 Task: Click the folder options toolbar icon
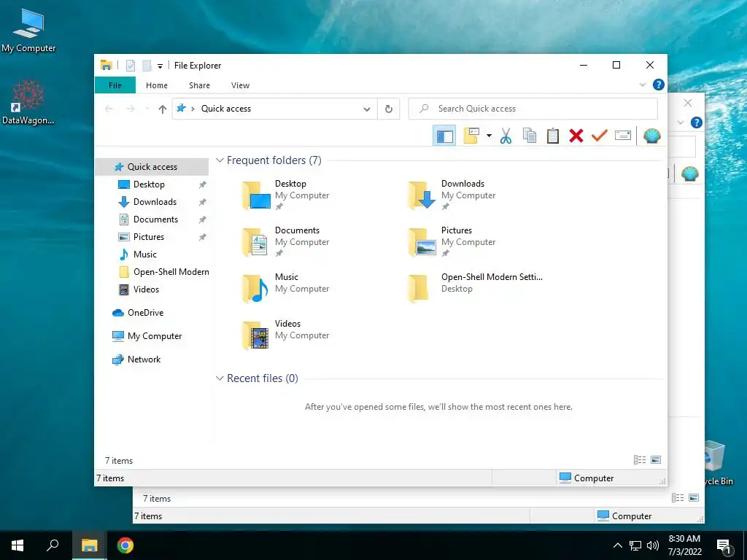471,136
